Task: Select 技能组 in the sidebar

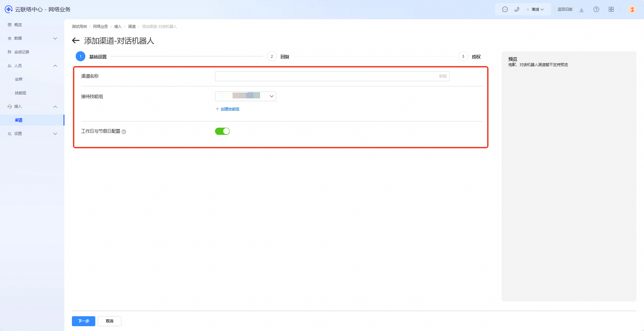Action: pyautogui.click(x=20, y=93)
